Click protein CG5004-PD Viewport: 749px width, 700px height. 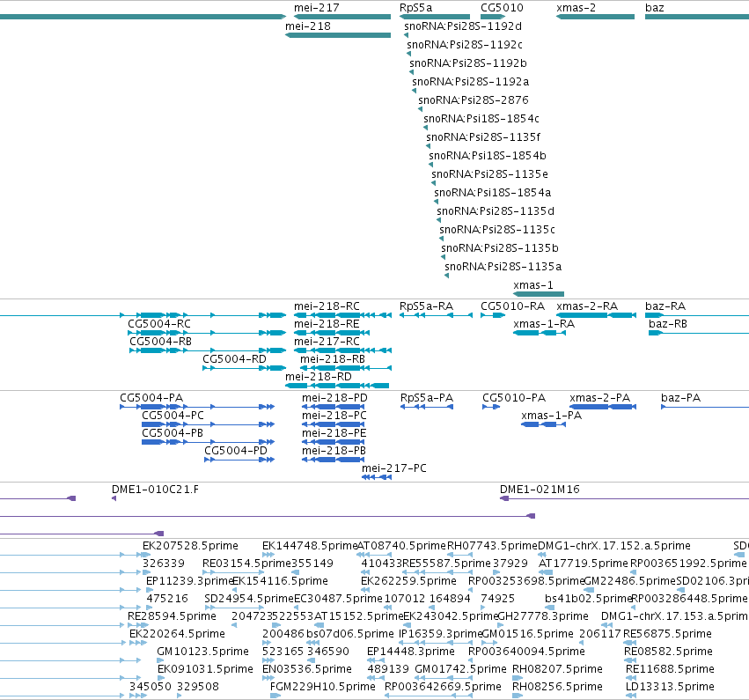pos(236,451)
